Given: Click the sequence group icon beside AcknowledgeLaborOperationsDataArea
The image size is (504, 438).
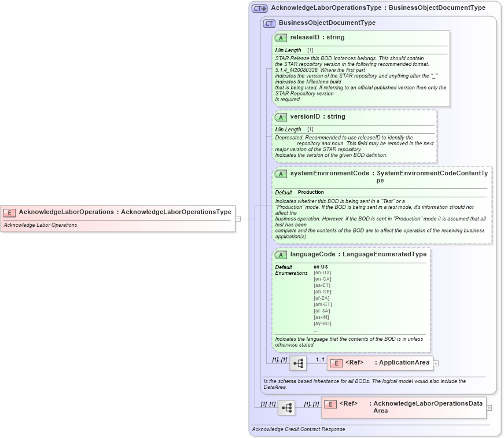Looking at the screenshot, I should coord(286,407).
